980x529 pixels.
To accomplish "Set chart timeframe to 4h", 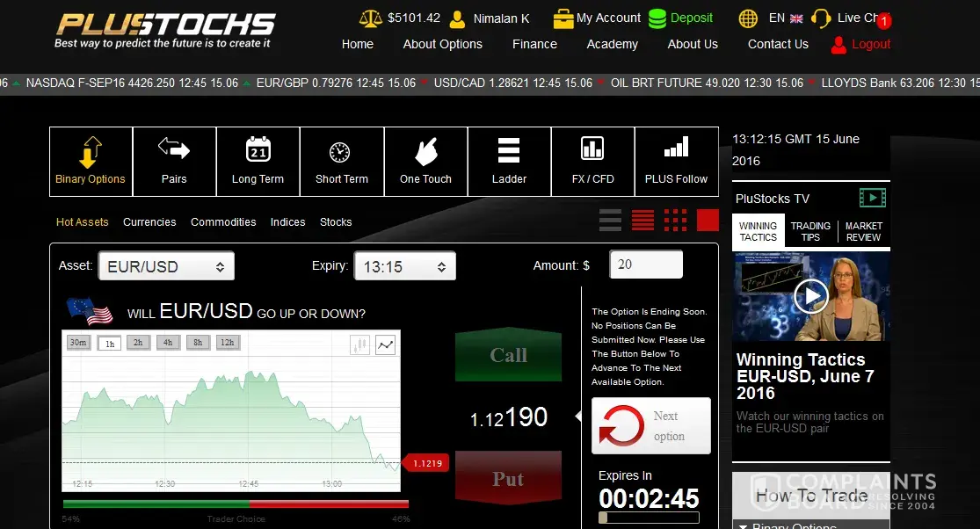I will coord(168,342).
